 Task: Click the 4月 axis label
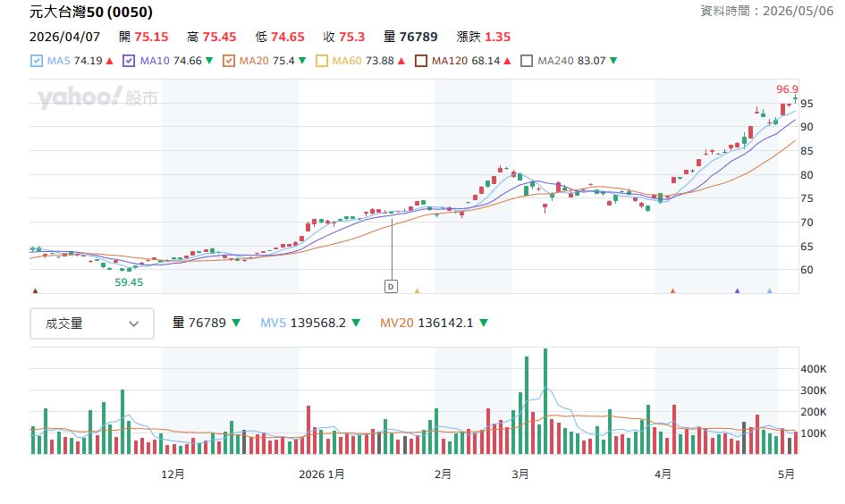[663, 475]
